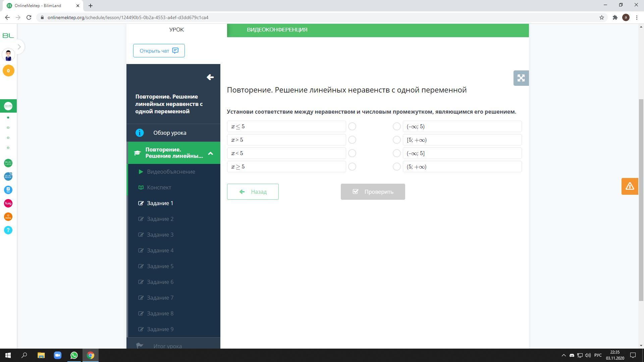Open Задание 2 in the lesson menu

click(x=160, y=219)
